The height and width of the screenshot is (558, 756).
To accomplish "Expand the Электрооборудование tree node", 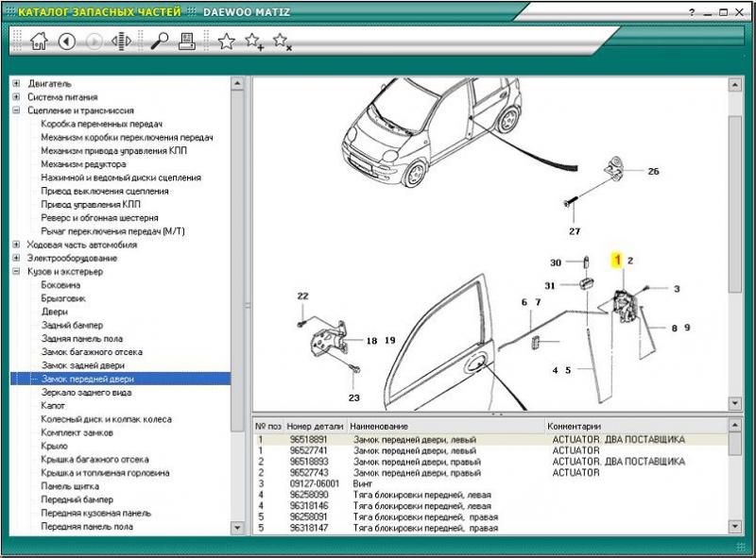I will pyautogui.click(x=17, y=258).
